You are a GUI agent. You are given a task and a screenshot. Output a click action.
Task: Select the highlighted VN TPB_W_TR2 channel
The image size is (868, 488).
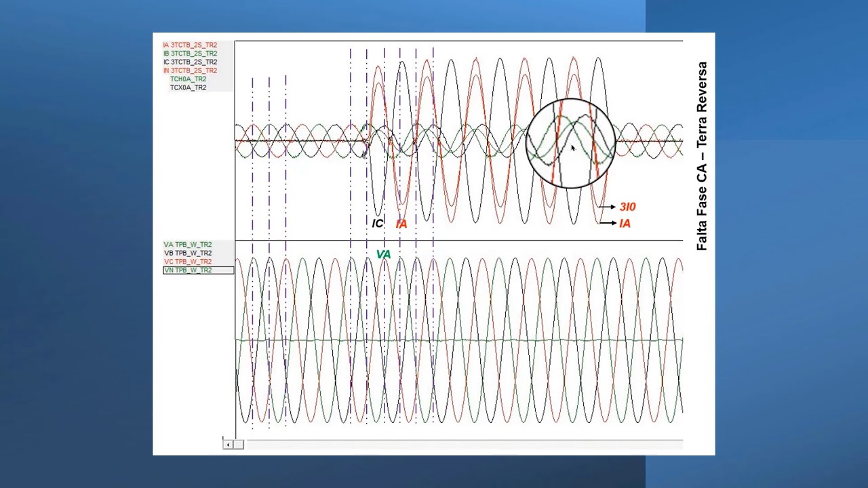coord(198,270)
